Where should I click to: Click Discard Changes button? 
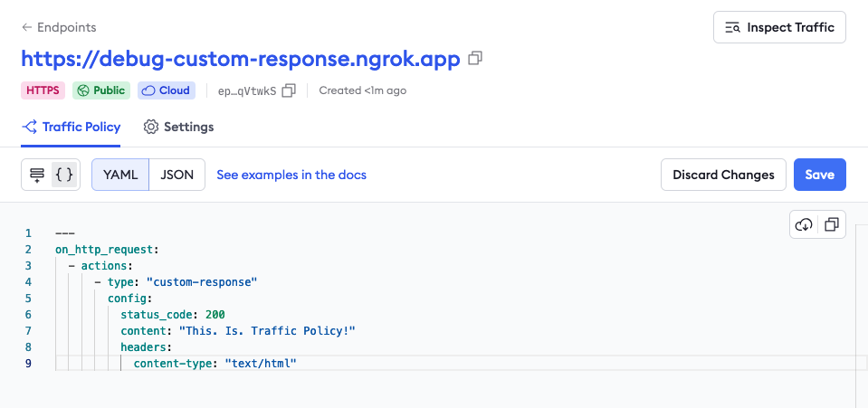click(723, 175)
